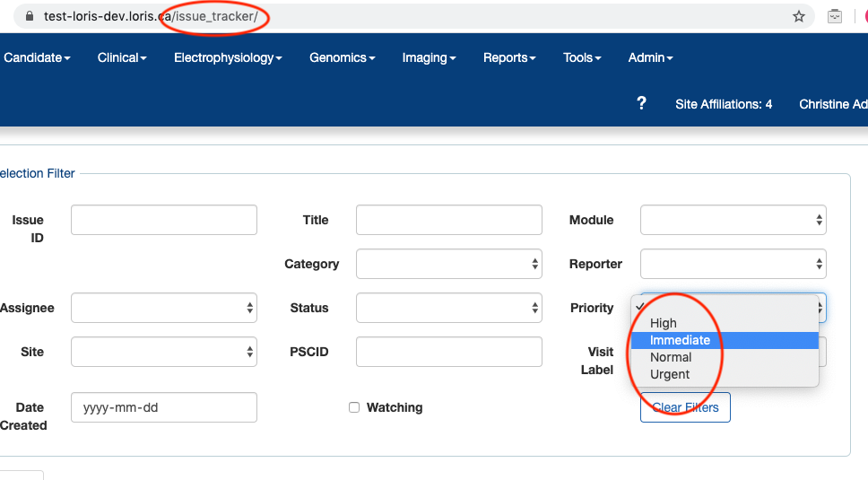Select High priority option
Image resolution: width=868 pixels, height=480 pixels.
pos(725,323)
